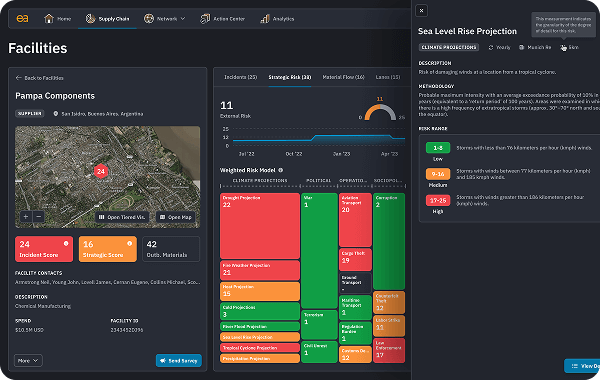Click the 1-8 Low risk range badge
Image resolution: width=600 pixels, height=380 pixels.
tap(438, 148)
